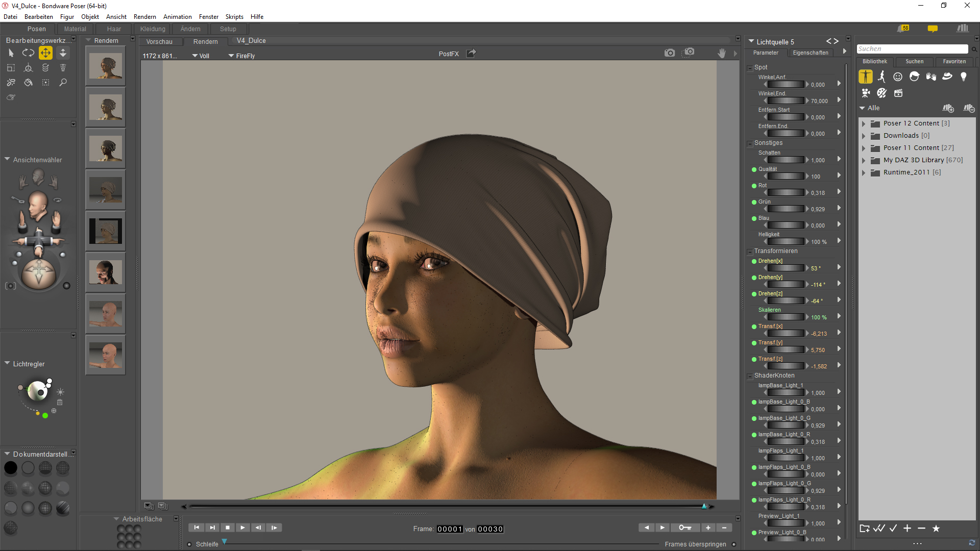Screen dimensions: 980x551
Task: Toggle animation dot for Drehen[x]
Action: [x=754, y=261]
